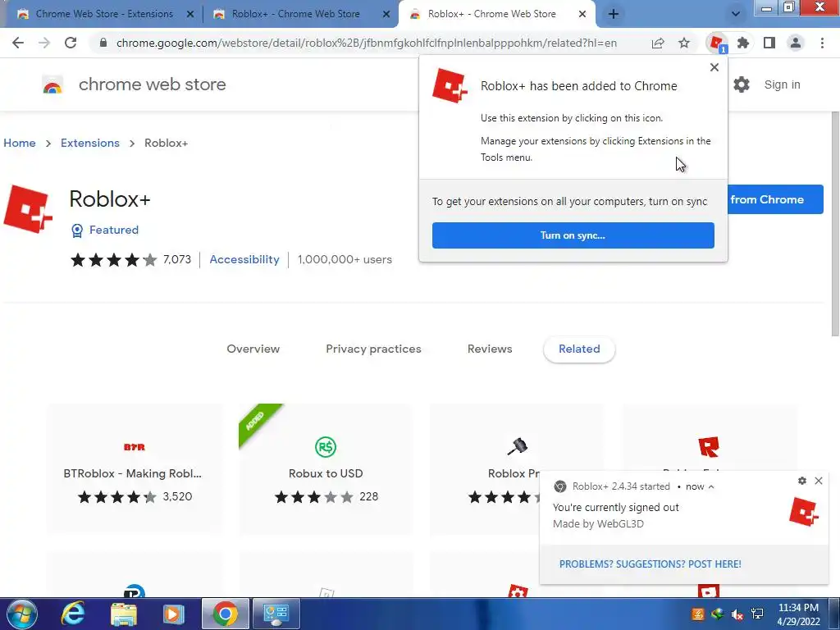Click the 7,073 ratings count
The height and width of the screenshot is (630, 840).
point(177,260)
